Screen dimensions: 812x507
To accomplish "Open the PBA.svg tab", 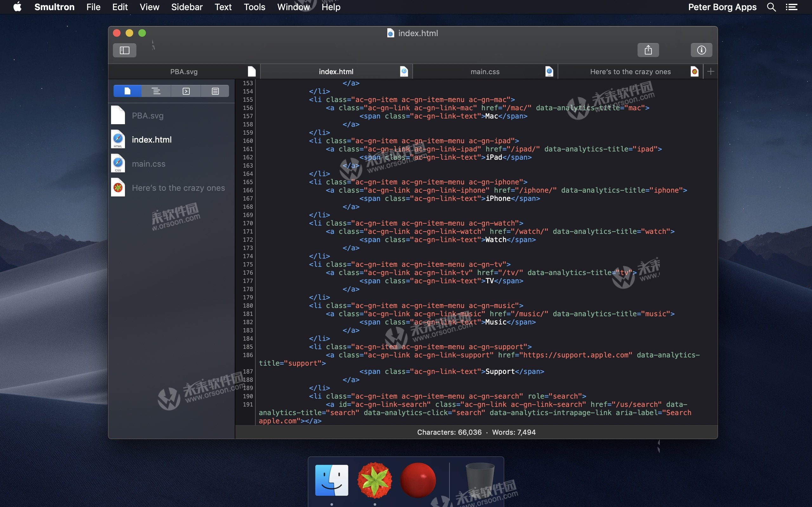I will (x=184, y=72).
